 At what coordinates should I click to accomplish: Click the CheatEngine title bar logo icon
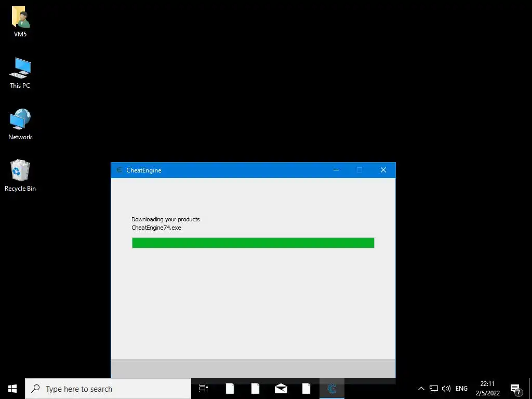tap(119, 170)
